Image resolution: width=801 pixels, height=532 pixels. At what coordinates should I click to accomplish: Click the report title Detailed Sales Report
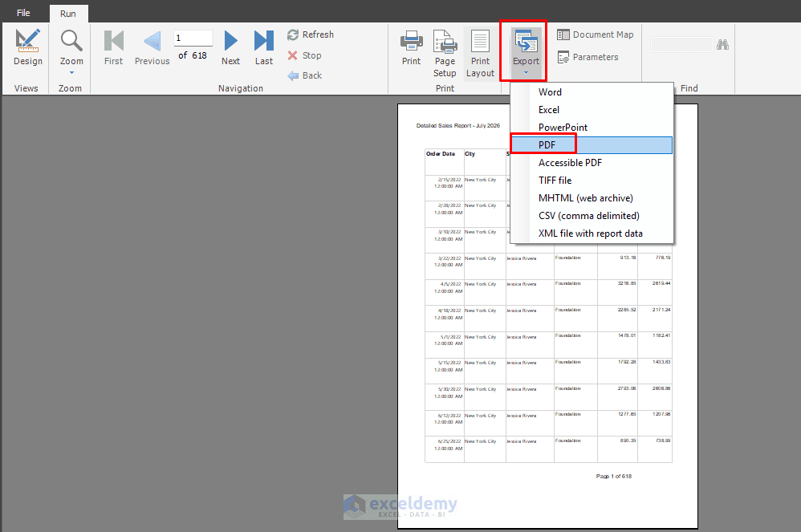click(458, 126)
